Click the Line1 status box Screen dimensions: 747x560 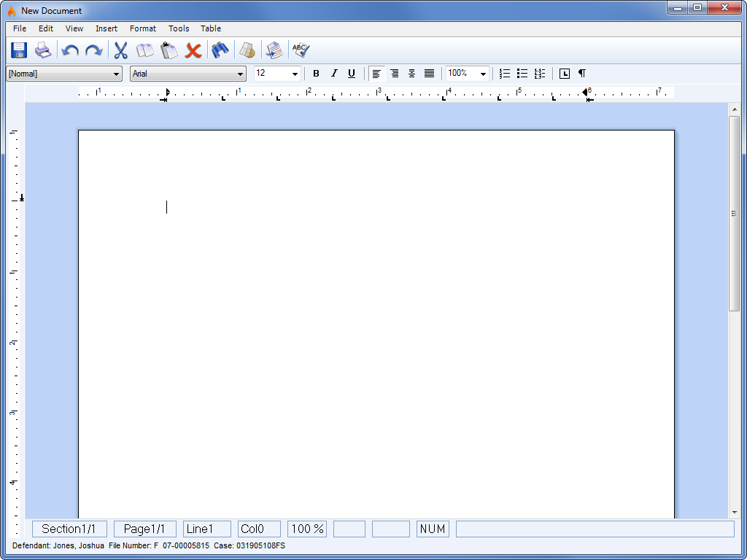click(x=206, y=529)
